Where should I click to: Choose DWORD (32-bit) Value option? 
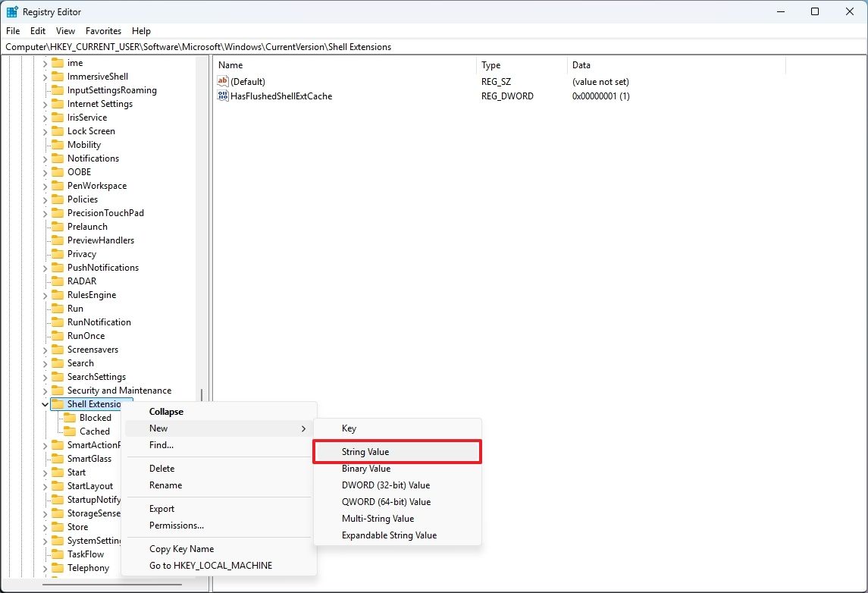[385, 485]
